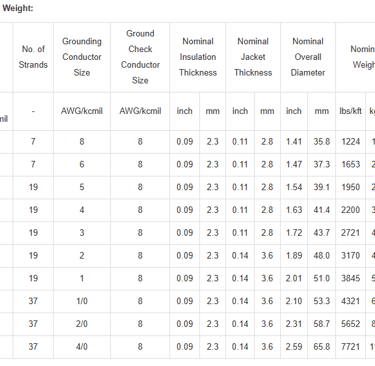Click the 1.63 inch diameter cell
The height and width of the screenshot is (366, 375).
point(294,210)
